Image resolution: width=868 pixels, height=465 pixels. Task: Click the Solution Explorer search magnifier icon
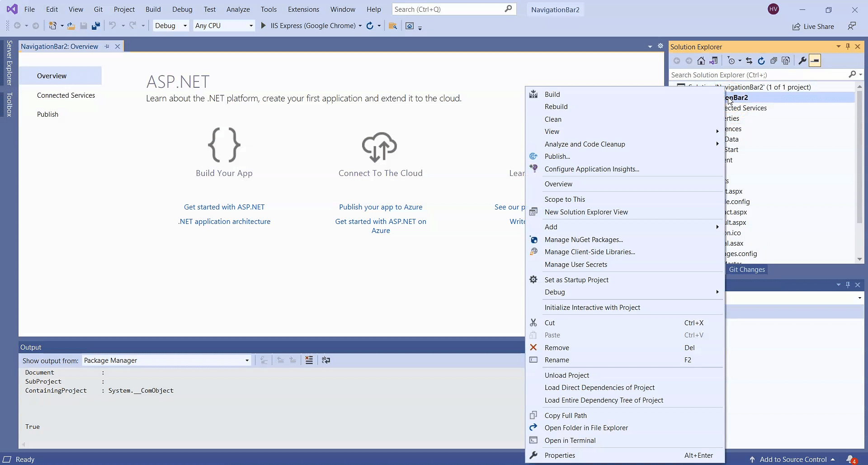point(852,74)
